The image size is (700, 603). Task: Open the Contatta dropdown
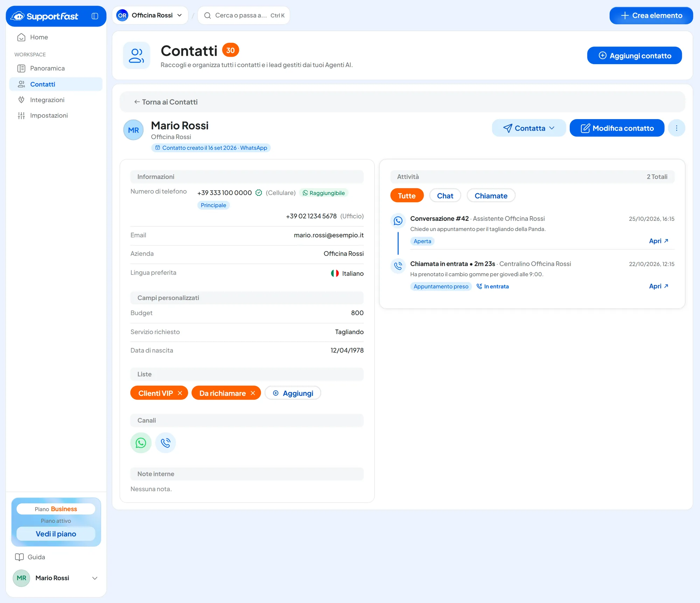click(529, 128)
